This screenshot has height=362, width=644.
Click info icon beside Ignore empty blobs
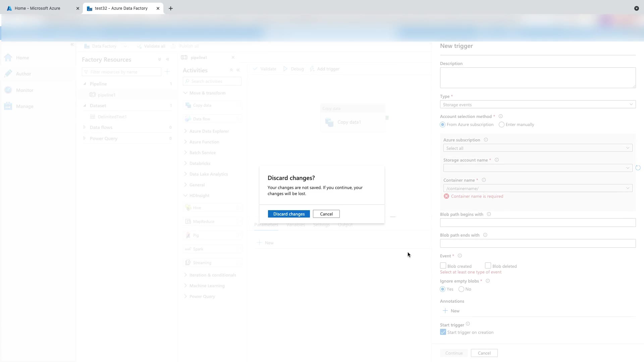pyautogui.click(x=488, y=281)
